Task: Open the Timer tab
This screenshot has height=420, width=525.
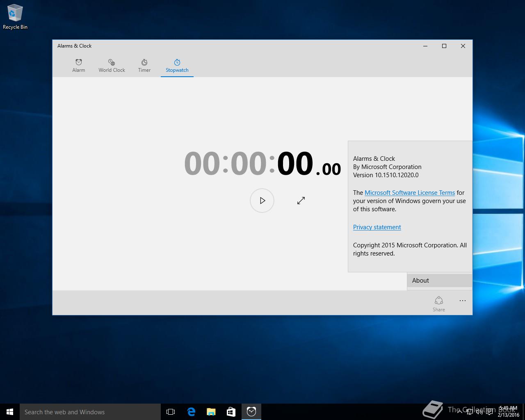Action: coord(144,66)
